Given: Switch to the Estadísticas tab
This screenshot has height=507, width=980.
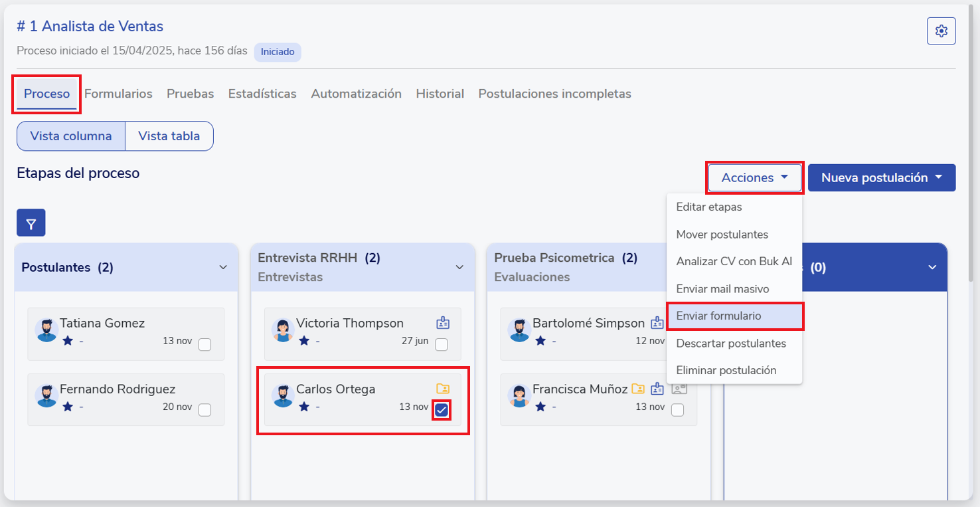Looking at the screenshot, I should (262, 94).
